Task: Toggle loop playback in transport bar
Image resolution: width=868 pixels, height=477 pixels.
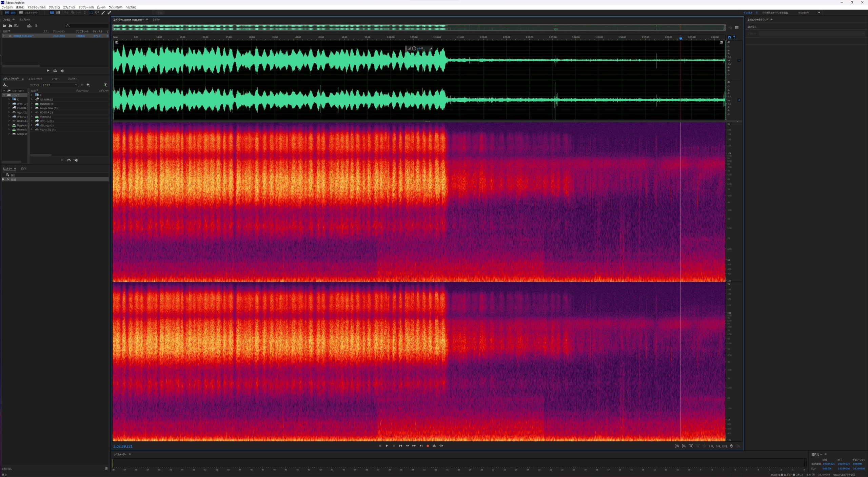Action: click(434, 446)
